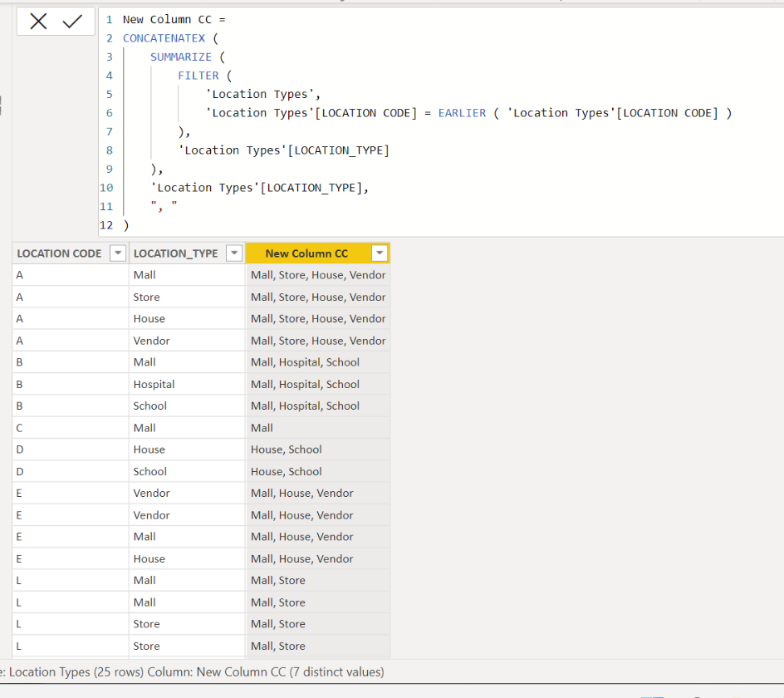Place cursor on 'New Column CC =' line
This screenshot has width=784, height=698.
pos(174,19)
